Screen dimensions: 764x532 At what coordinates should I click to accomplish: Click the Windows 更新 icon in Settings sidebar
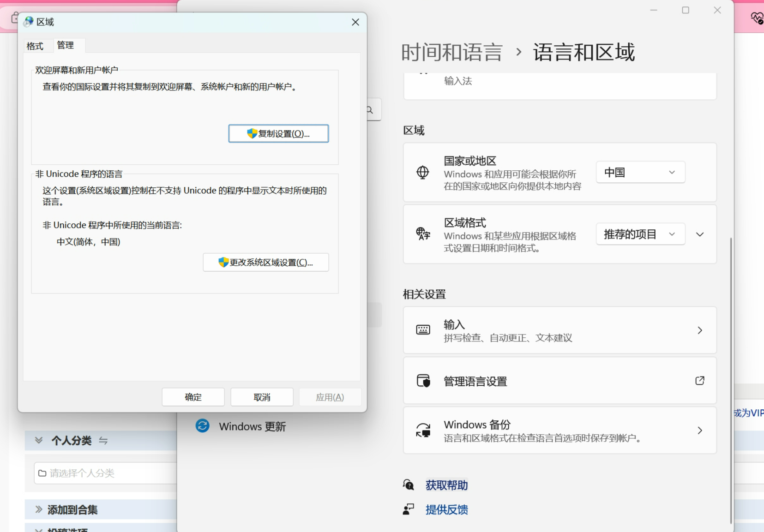click(202, 426)
